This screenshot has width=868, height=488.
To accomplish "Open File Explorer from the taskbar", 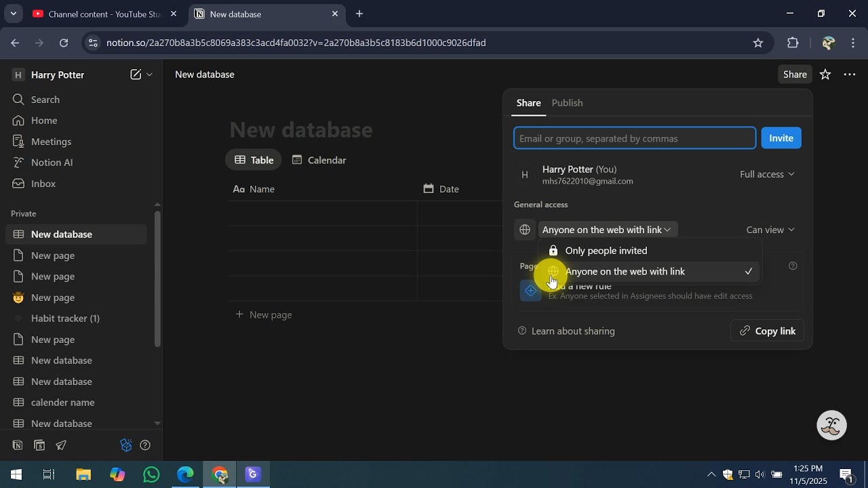I will pyautogui.click(x=83, y=474).
